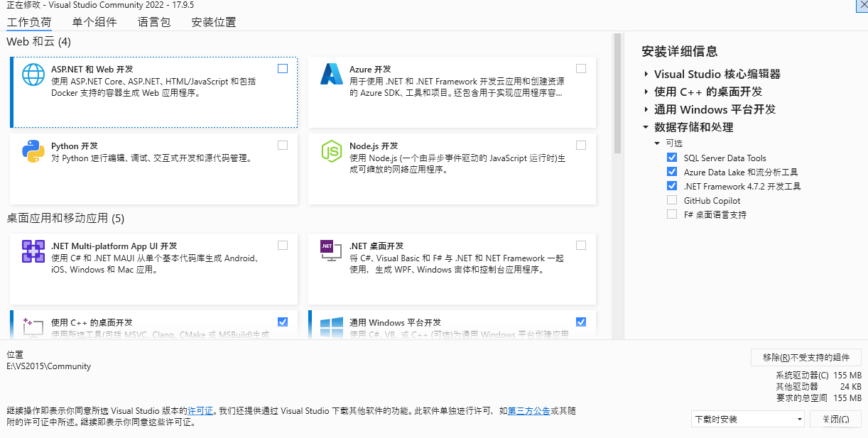Switch to the 单个组件 tab
Image resolution: width=868 pixels, height=438 pixels.
94,22
